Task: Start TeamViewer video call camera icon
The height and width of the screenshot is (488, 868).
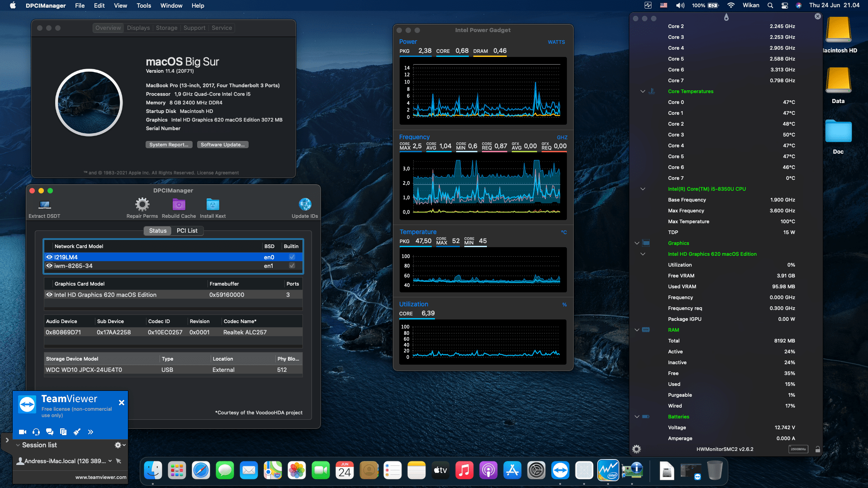Action: click(x=22, y=432)
